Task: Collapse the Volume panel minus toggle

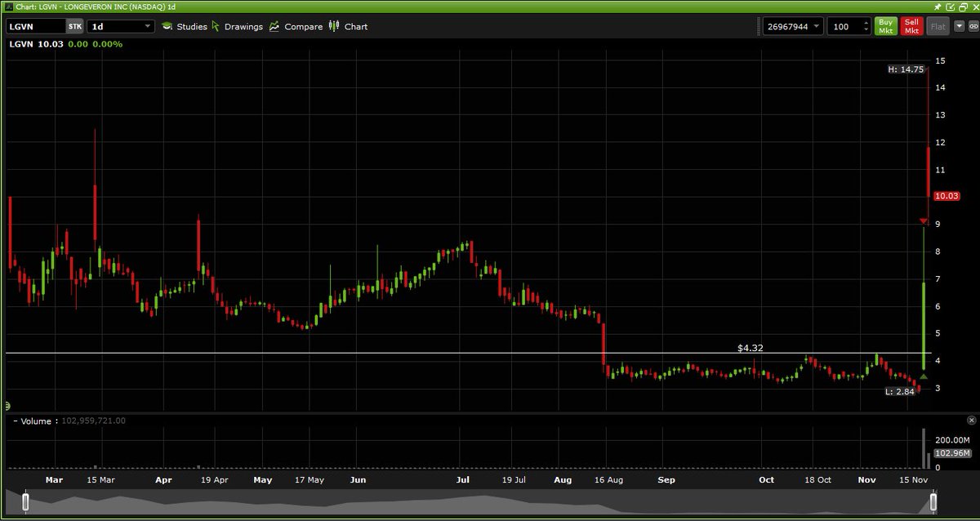Action: click(x=16, y=421)
